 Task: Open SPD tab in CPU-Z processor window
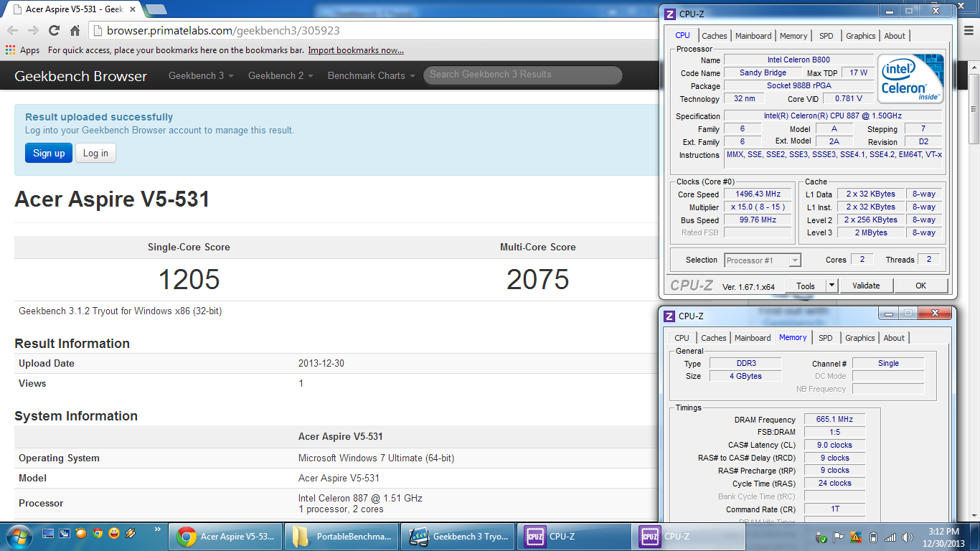click(826, 36)
